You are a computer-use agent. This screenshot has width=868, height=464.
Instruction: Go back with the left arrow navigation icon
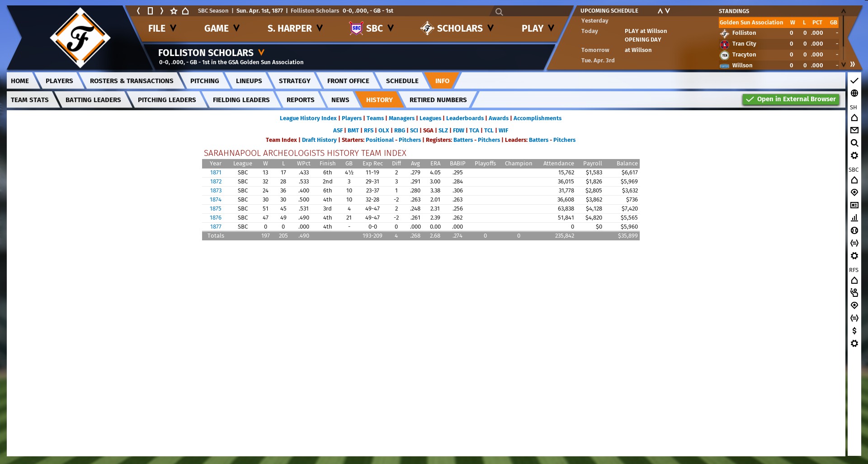click(138, 11)
